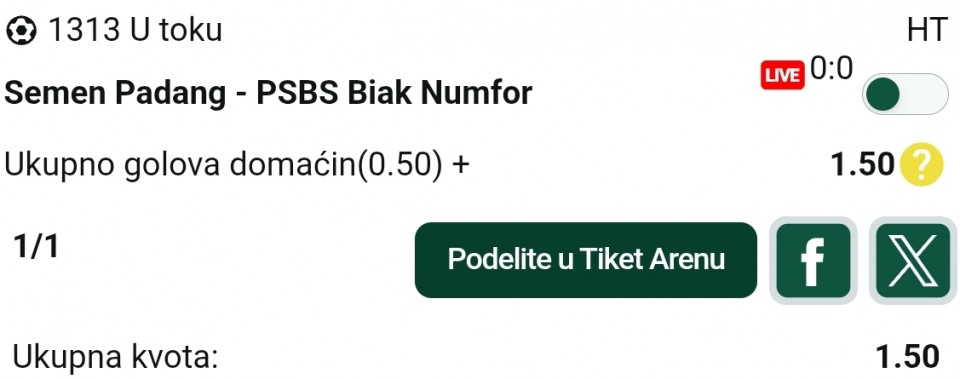Share the ticket on Facebook

click(x=813, y=260)
